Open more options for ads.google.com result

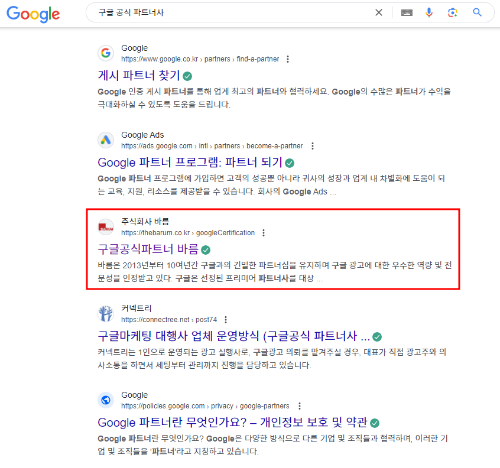(x=312, y=146)
